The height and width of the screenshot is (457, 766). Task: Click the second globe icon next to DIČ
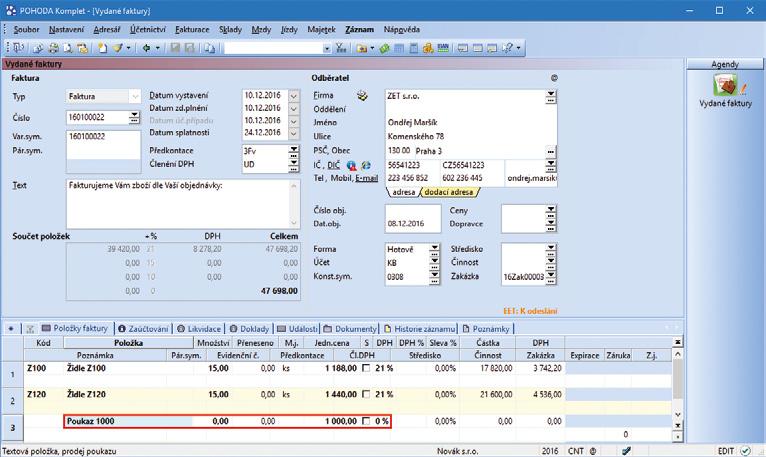pyautogui.click(x=365, y=166)
